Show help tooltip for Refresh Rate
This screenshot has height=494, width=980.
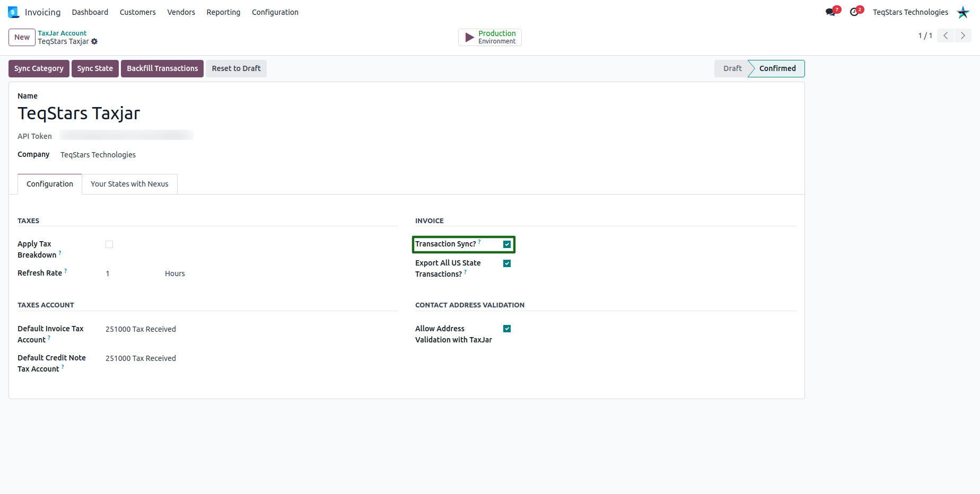(66, 271)
